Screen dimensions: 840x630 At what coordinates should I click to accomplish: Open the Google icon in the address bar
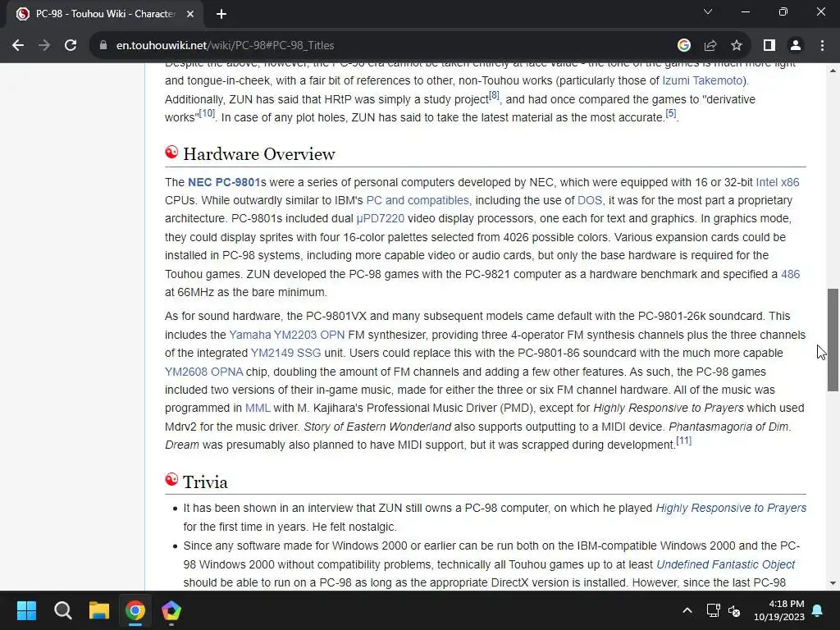coord(683,46)
